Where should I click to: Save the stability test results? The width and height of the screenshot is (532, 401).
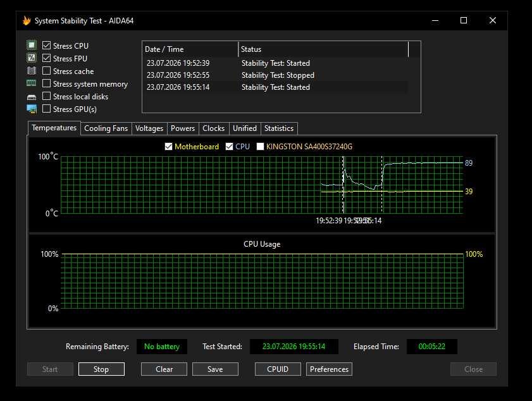click(216, 369)
